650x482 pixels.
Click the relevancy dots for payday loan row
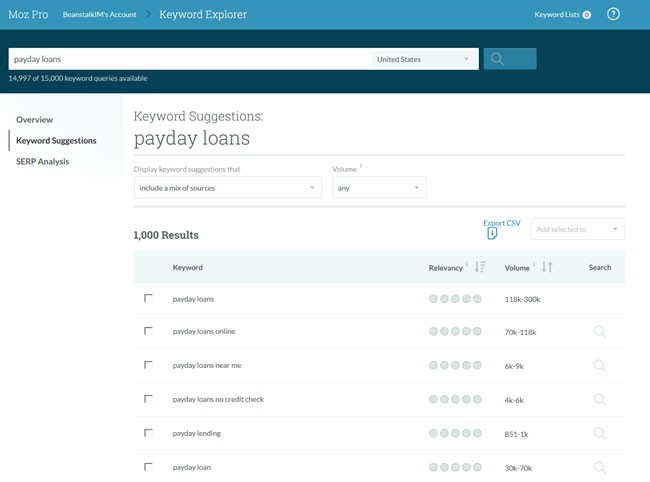[455, 467]
